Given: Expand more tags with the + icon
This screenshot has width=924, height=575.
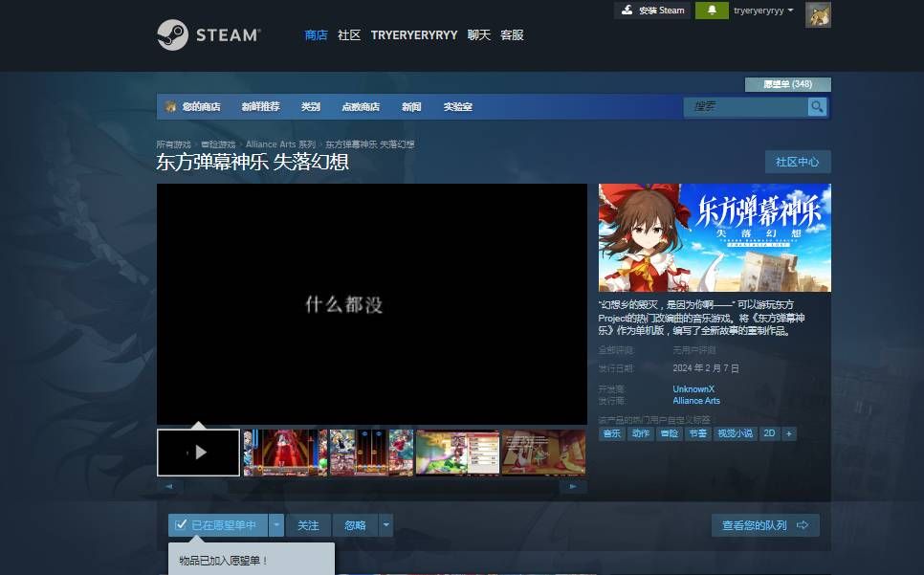Looking at the screenshot, I should 788,433.
